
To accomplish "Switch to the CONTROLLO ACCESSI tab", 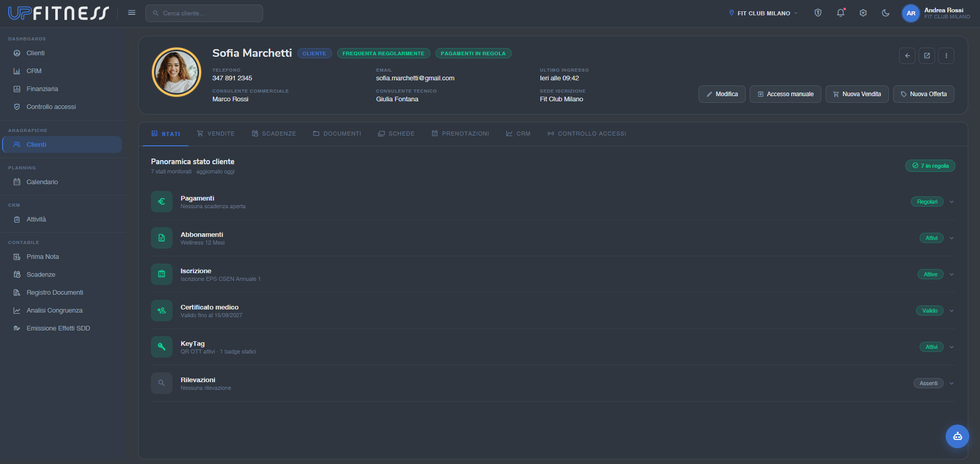I will coord(586,134).
